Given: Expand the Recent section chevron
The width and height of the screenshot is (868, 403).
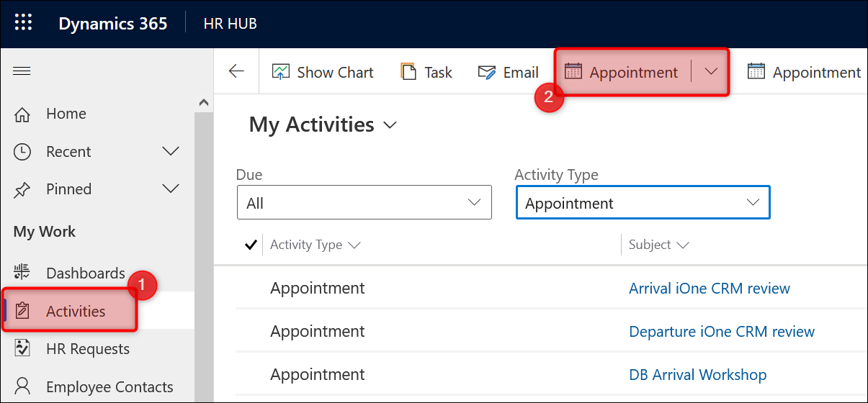Looking at the screenshot, I should pyautogui.click(x=171, y=152).
